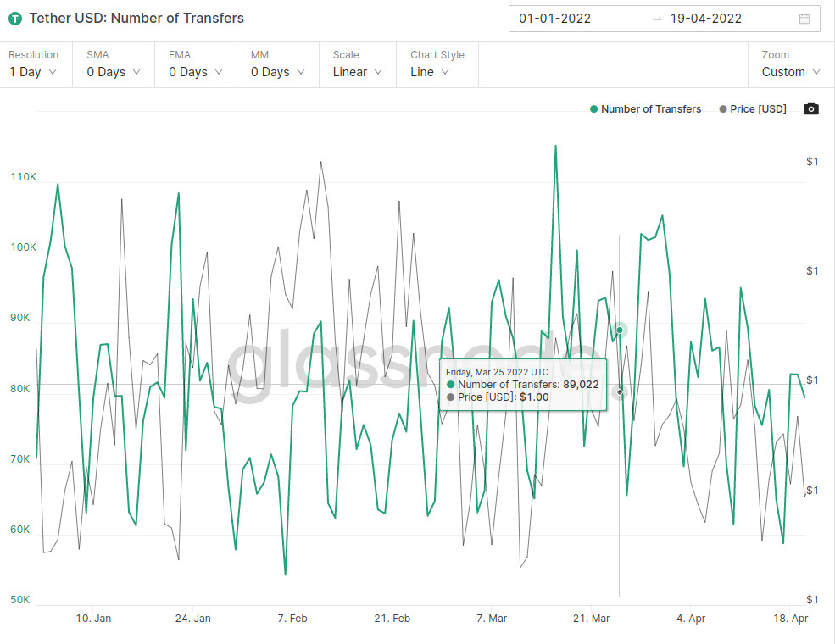Click the 100K y-axis label

[x=24, y=247]
